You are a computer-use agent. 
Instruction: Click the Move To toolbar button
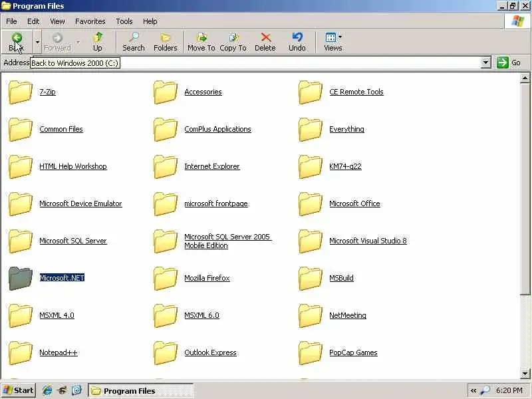click(201, 42)
